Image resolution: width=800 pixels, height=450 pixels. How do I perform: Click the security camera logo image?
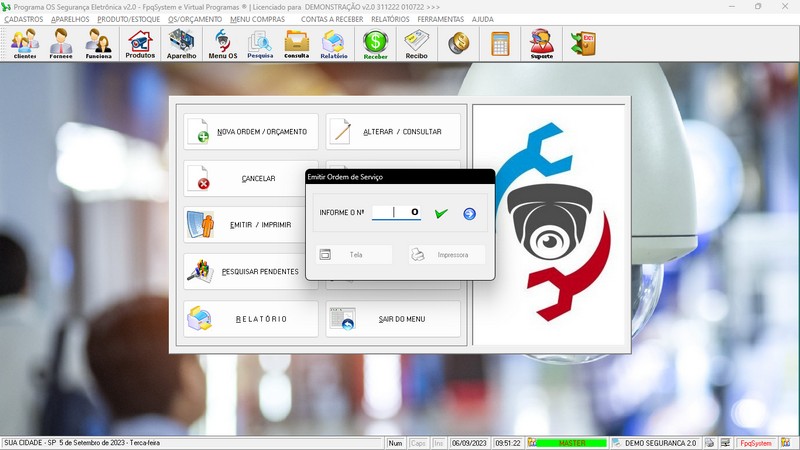(x=549, y=224)
